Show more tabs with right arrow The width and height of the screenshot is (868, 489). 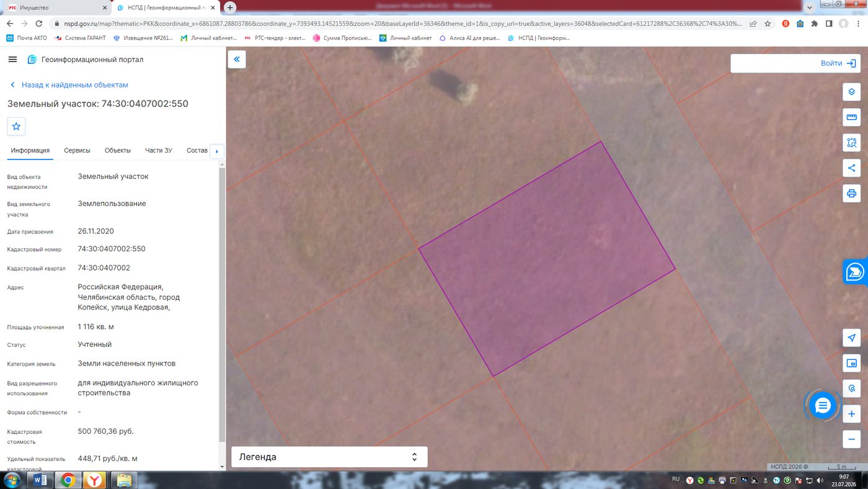(216, 151)
